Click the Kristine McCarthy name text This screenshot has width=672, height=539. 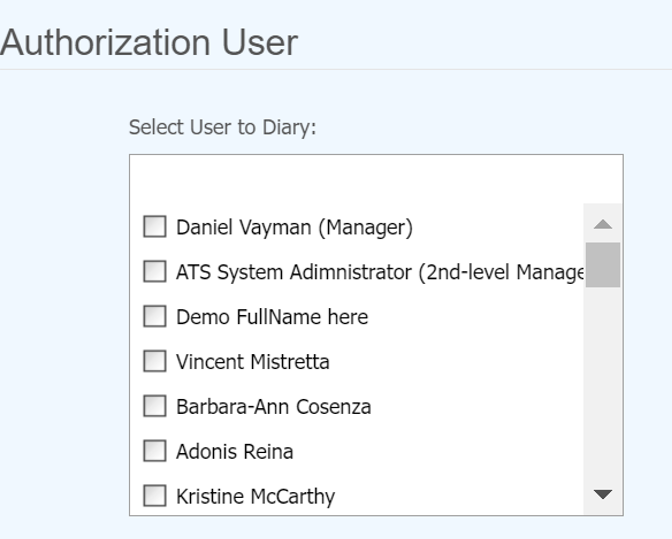(255, 497)
